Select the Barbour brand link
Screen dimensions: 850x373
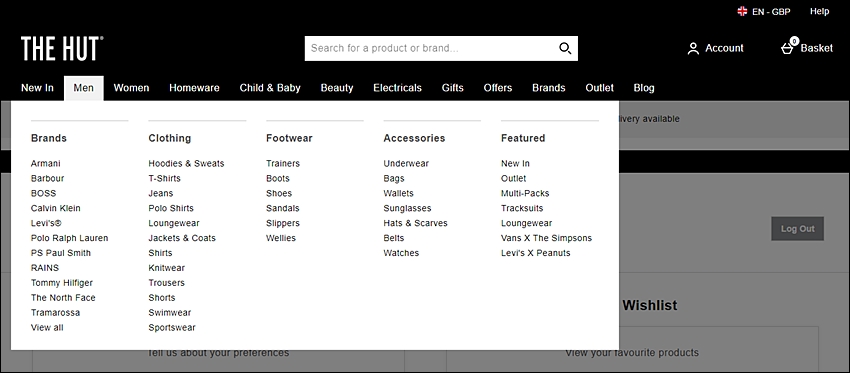47,178
